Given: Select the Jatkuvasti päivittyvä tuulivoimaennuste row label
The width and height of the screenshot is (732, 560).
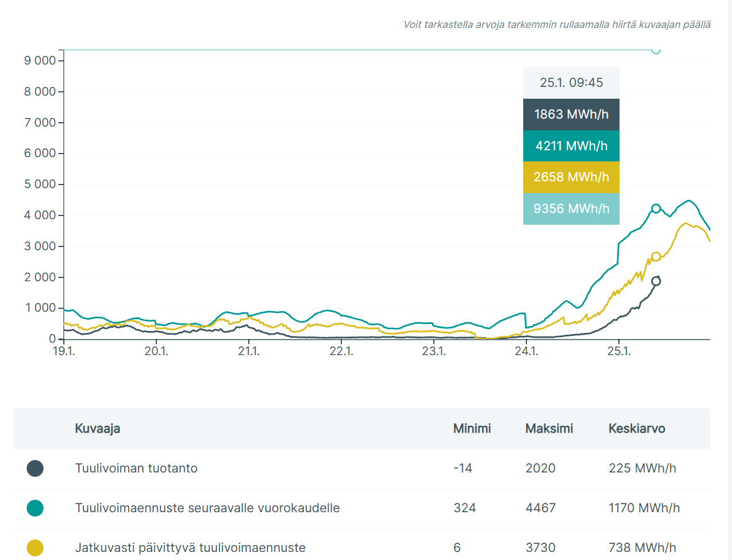Looking at the screenshot, I should pos(190,548).
